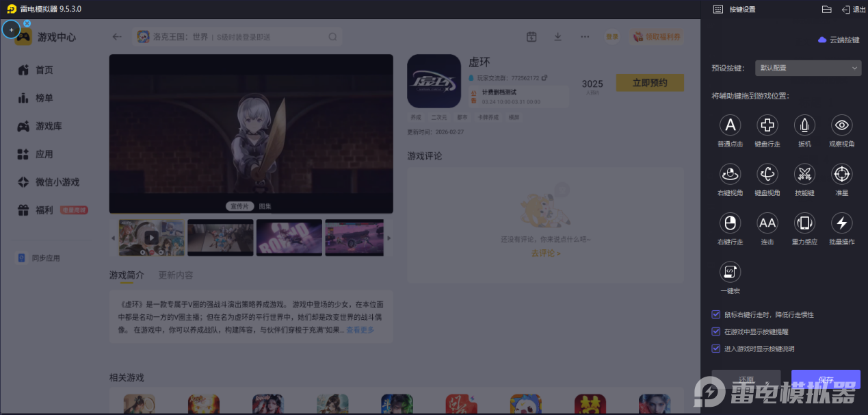Select the 批量操作 lightning icon
868x415 pixels.
pyautogui.click(x=841, y=223)
